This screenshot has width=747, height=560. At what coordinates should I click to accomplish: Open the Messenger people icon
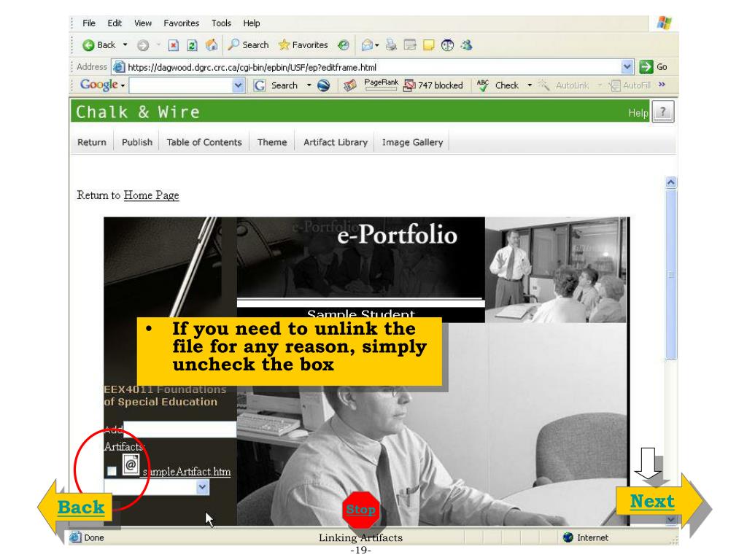coord(466,45)
